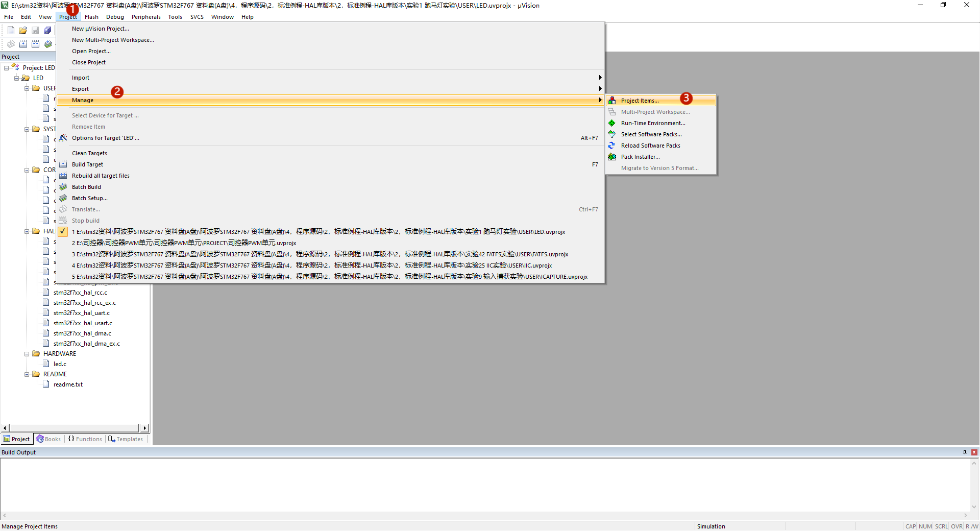980x531 pixels.
Task: Select stm32f7xx_hal_rcc.c in the tree
Action: [80, 293]
